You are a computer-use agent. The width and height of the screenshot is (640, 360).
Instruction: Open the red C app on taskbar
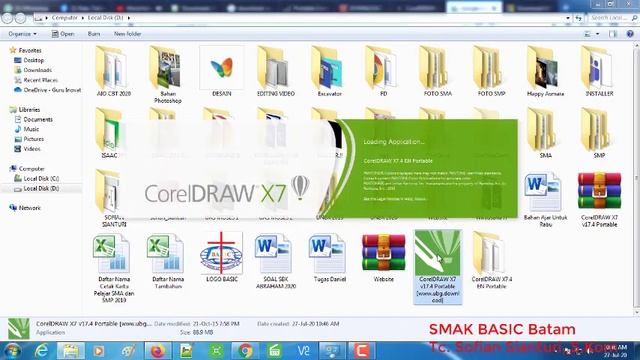click(x=361, y=351)
